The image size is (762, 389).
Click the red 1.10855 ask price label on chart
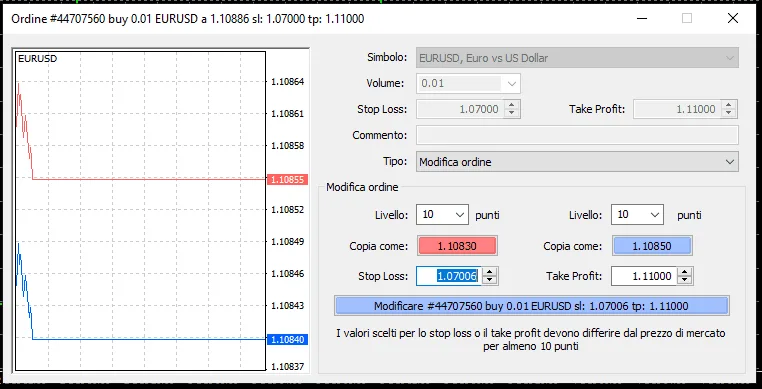point(287,179)
